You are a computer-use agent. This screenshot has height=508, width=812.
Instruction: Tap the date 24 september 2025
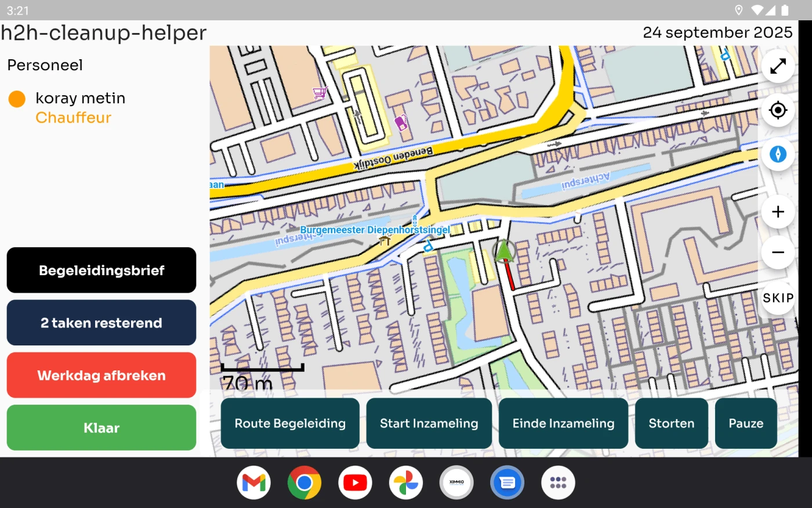click(x=717, y=33)
